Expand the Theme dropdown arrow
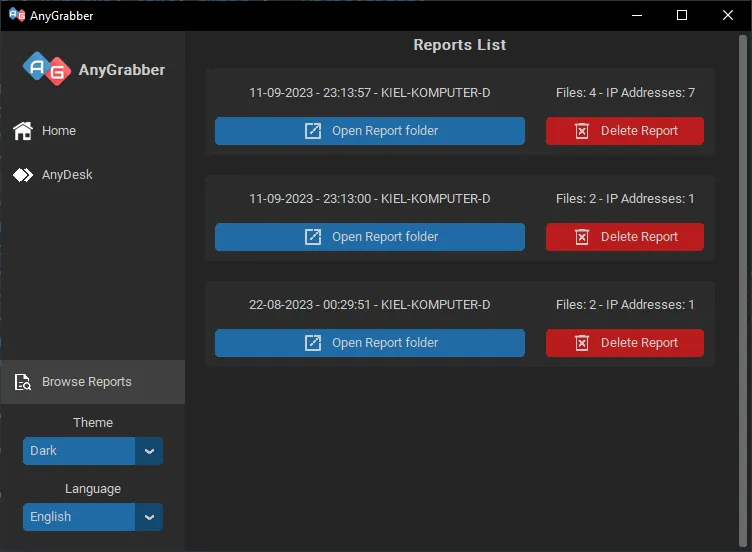This screenshot has height=552, width=752. 149,451
